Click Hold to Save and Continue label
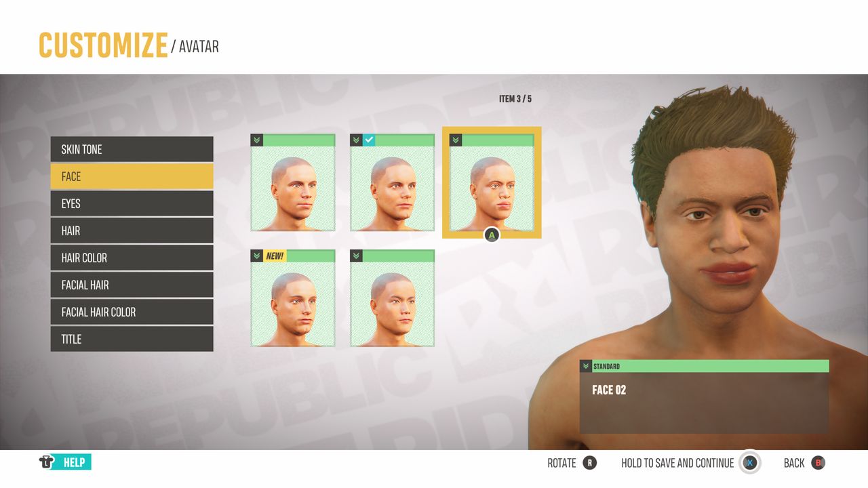Viewport: 868px width, 488px height. pos(677,463)
